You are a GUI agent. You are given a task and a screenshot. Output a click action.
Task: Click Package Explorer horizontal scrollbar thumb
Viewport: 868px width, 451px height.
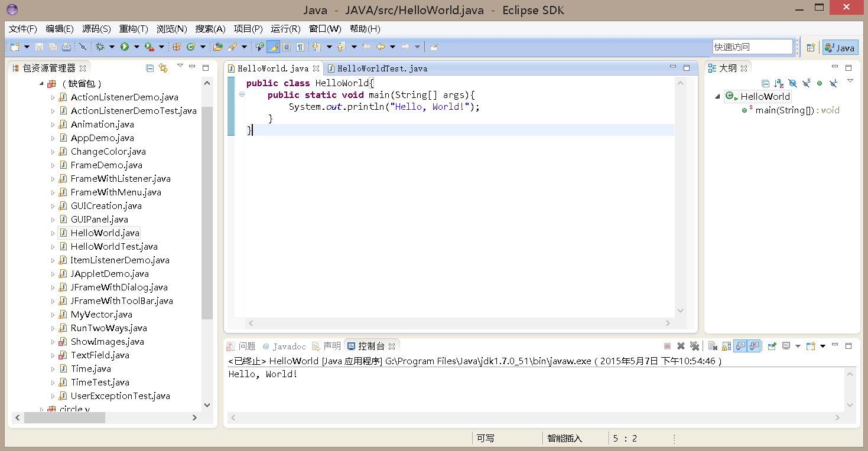coord(64,417)
